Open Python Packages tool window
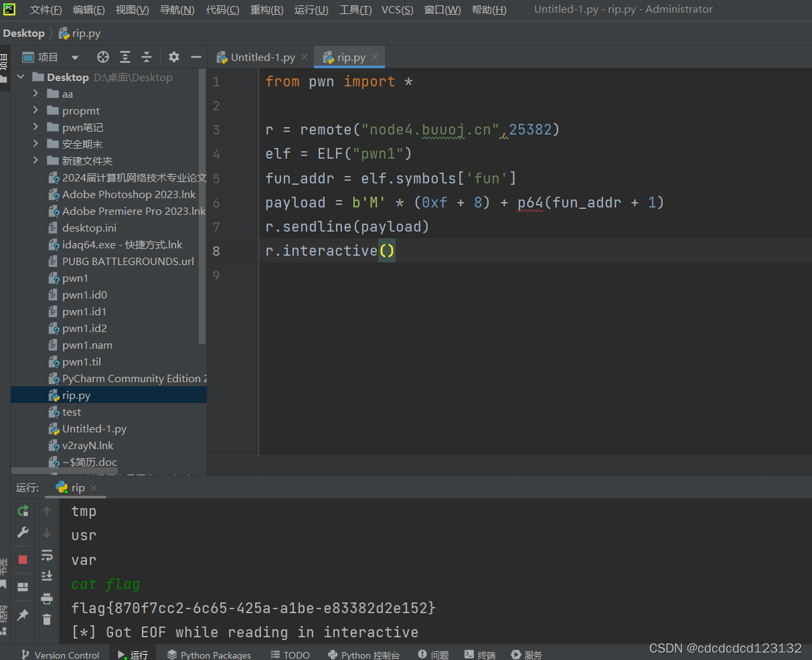Viewport: 812px width, 660px height. click(x=209, y=655)
